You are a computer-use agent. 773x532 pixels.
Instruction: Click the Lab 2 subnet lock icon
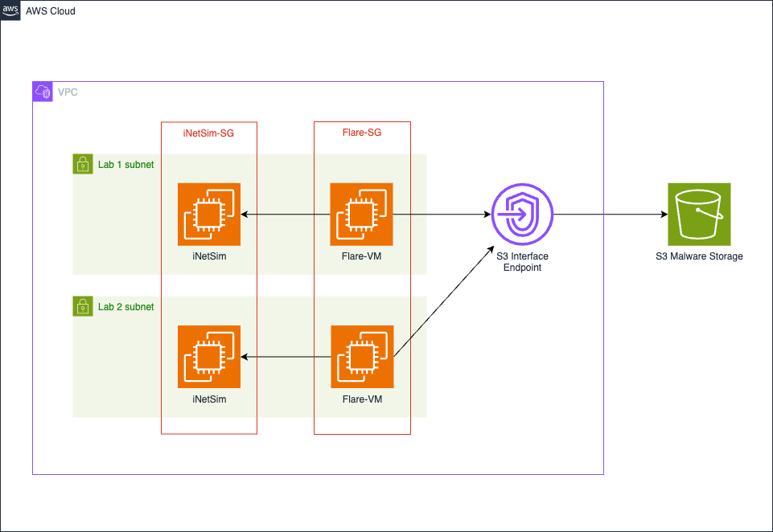click(x=83, y=306)
